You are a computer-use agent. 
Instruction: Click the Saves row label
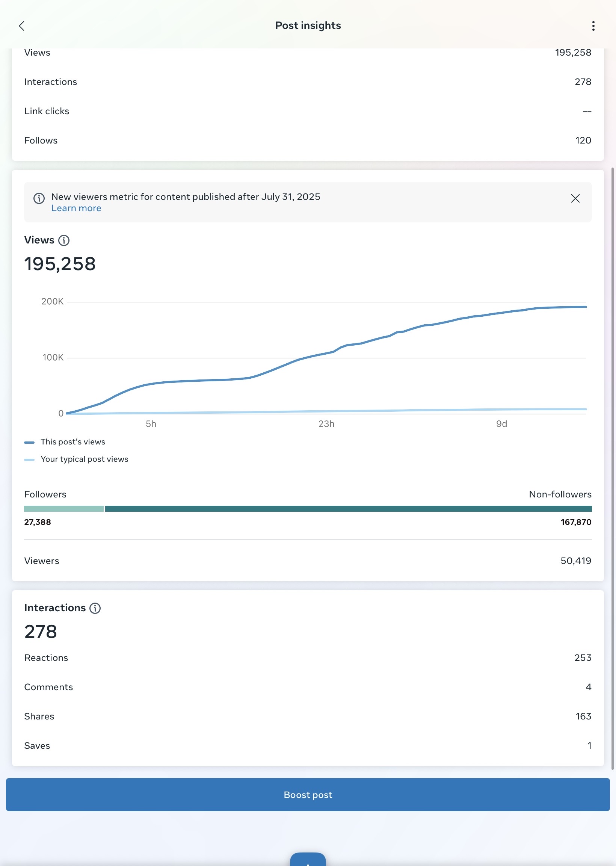pyautogui.click(x=37, y=746)
